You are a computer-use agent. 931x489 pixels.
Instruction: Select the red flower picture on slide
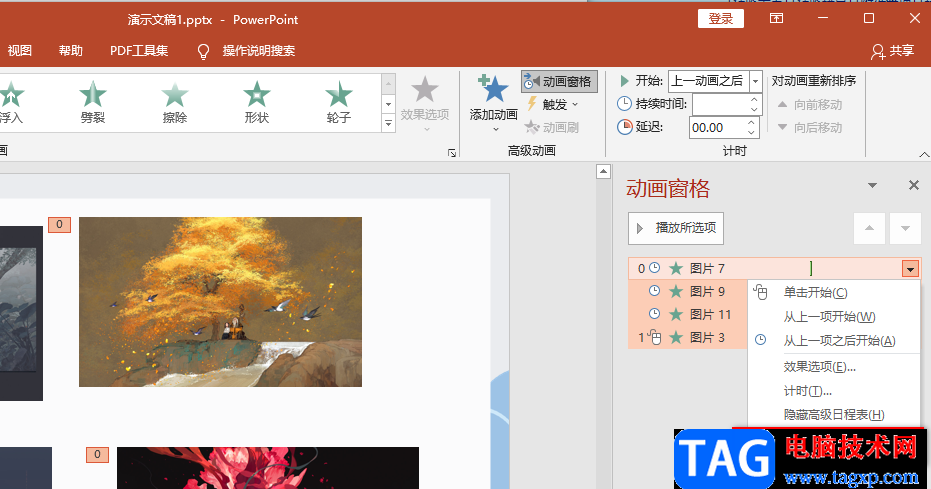[x=268, y=468]
